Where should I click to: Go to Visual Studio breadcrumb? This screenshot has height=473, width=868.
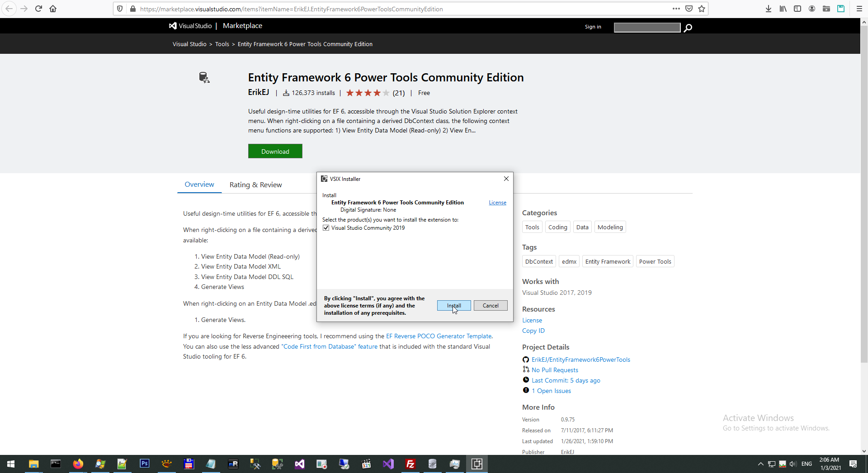click(x=189, y=44)
